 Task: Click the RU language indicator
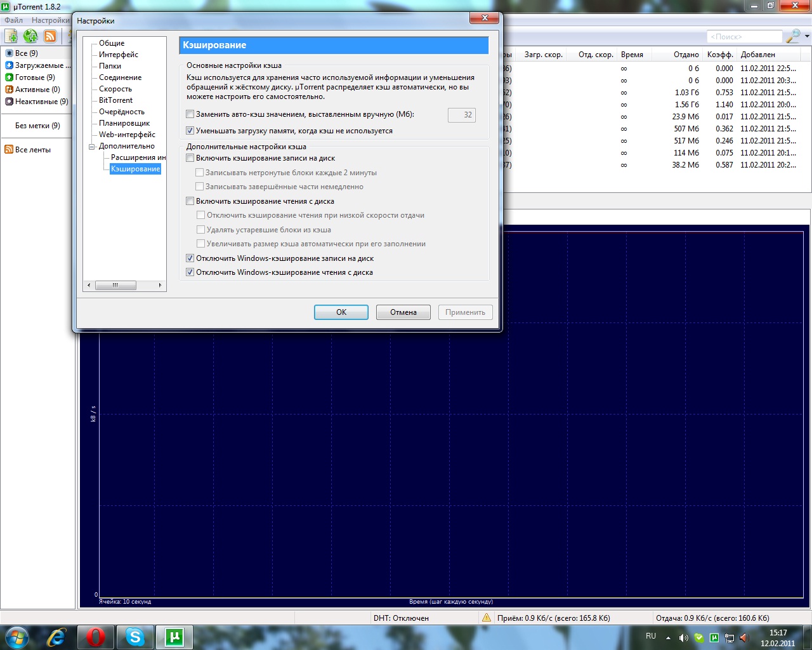[x=651, y=636]
